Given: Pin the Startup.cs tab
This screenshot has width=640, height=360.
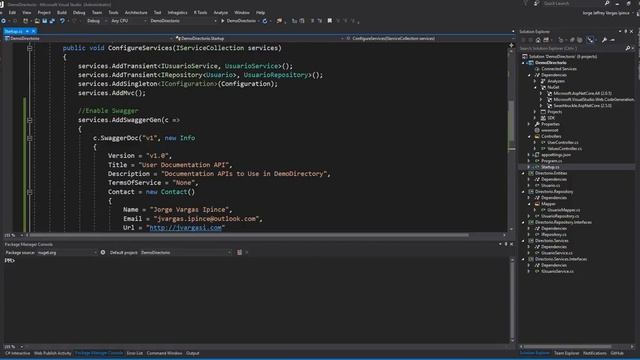Looking at the screenshot, I should tap(27, 31).
